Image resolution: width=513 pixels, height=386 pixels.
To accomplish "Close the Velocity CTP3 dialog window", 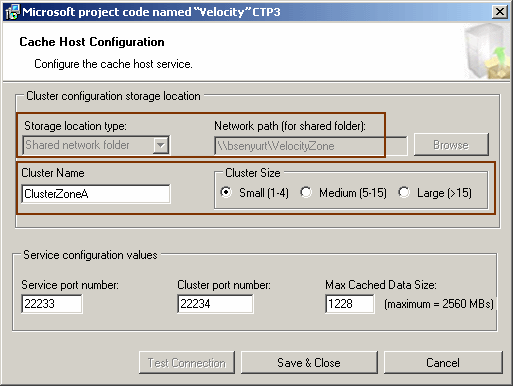I will point(500,12).
